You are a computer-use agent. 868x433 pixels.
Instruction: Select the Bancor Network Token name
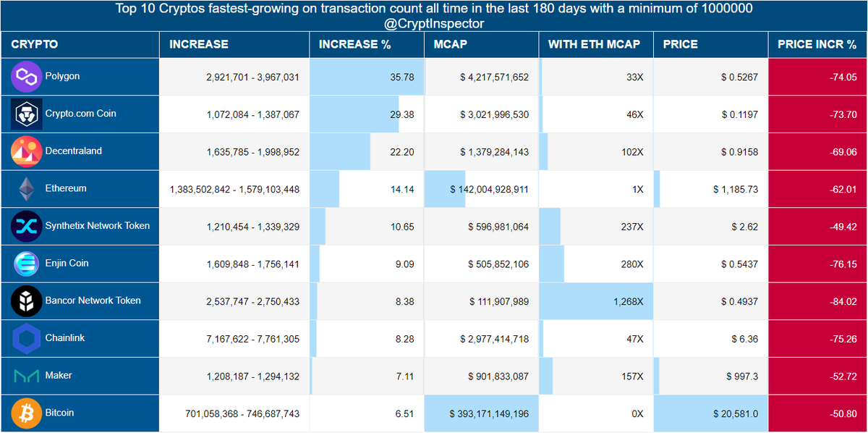(x=93, y=300)
